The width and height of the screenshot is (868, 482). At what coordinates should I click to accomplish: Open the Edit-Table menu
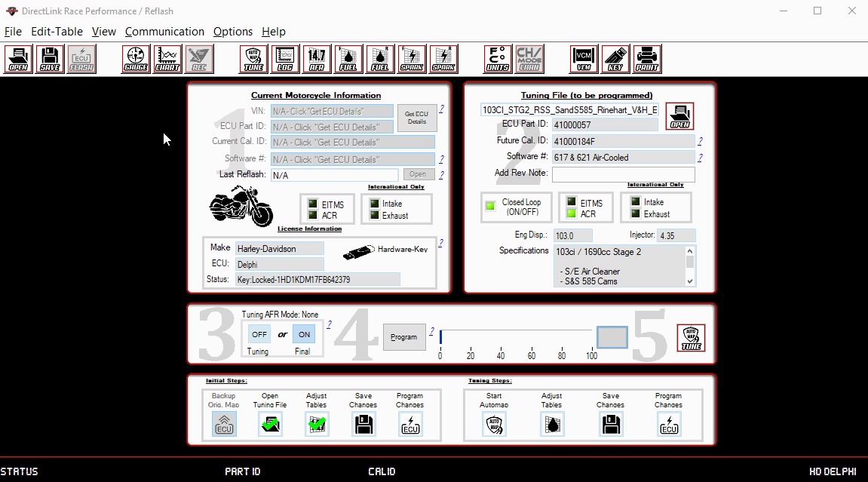[x=57, y=32]
